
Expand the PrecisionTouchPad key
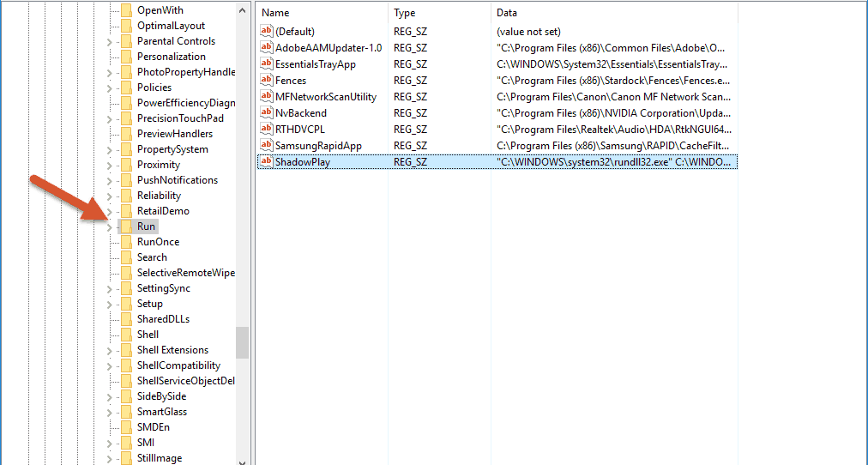110,119
